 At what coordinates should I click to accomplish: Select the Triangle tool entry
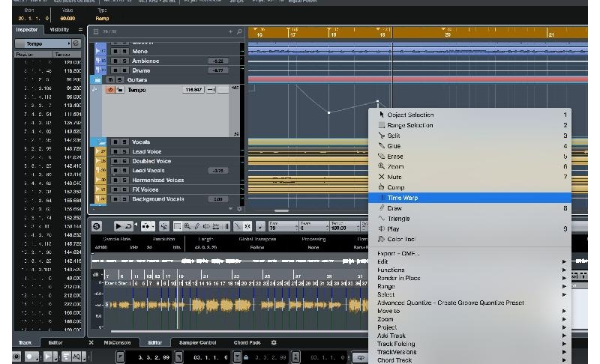tap(469, 219)
